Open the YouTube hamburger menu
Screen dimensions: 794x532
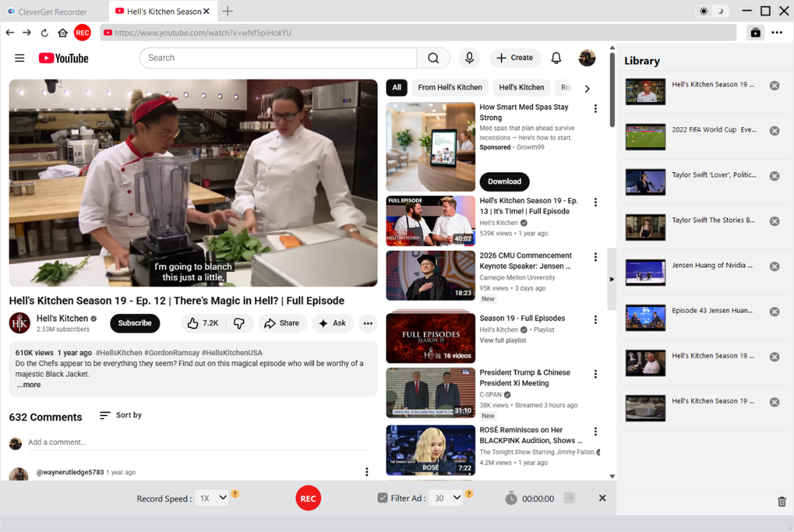(20, 58)
